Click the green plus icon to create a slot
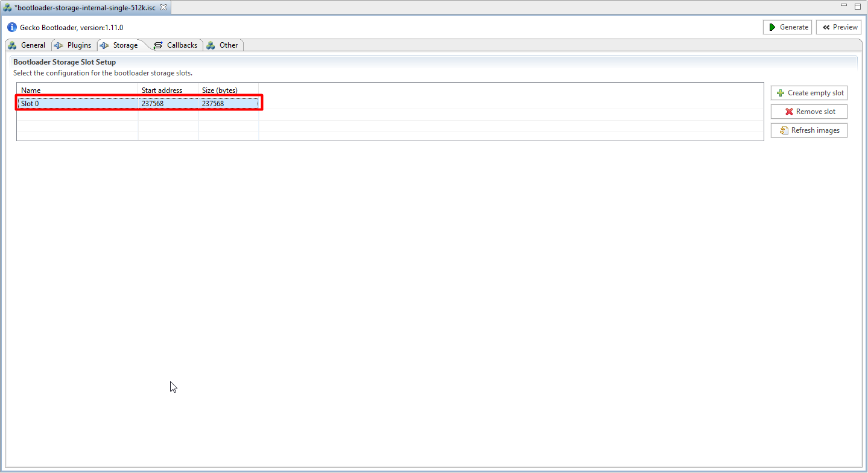868x473 pixels. tap(781, 93)
